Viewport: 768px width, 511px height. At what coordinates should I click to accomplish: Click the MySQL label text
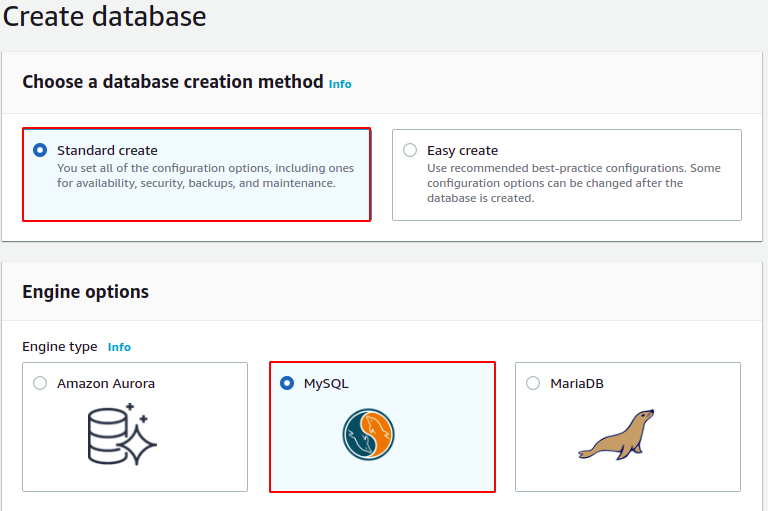(x=326, y=384)
